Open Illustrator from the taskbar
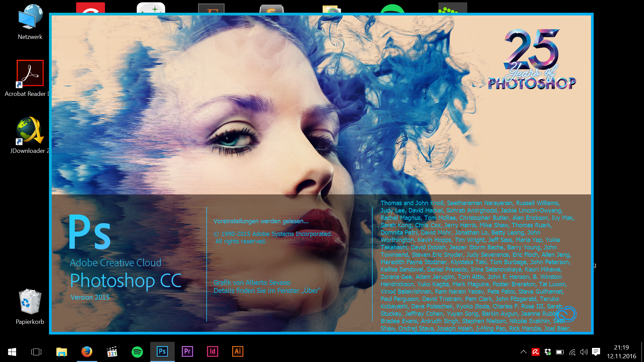644x362 pixels. click(x=238, y=352)
